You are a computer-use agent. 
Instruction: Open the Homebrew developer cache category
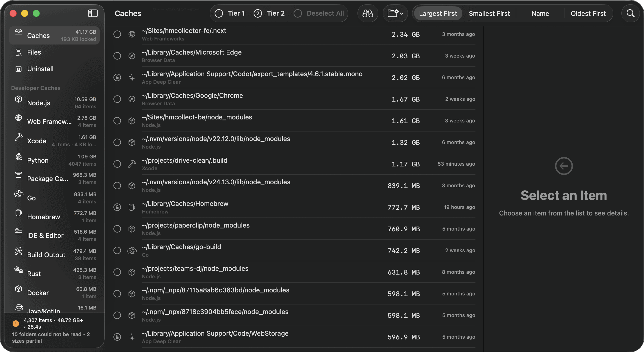coord(54,217)
